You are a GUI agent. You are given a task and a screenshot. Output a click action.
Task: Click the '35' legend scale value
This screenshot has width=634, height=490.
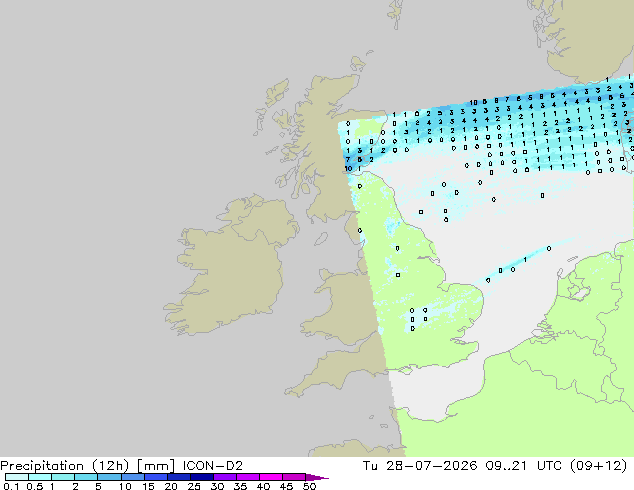(x=240, y=486)
